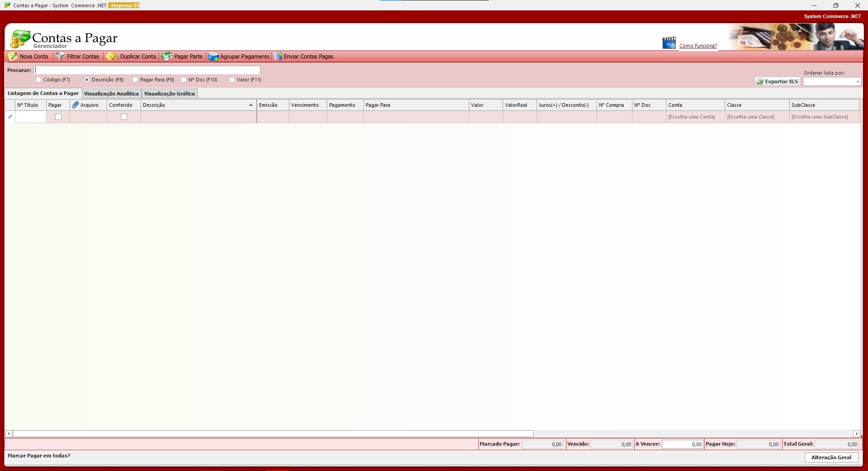Switch to the Visualização Analítica tab

tap(111, 94)
